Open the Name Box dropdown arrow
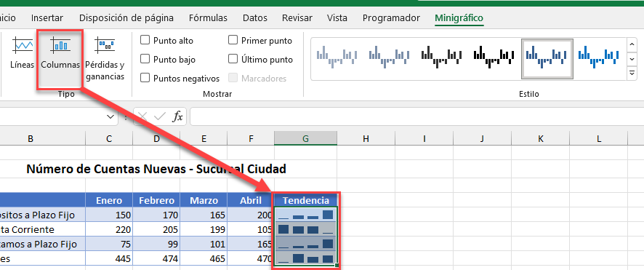Screen dimensions: 644x270 110,117
